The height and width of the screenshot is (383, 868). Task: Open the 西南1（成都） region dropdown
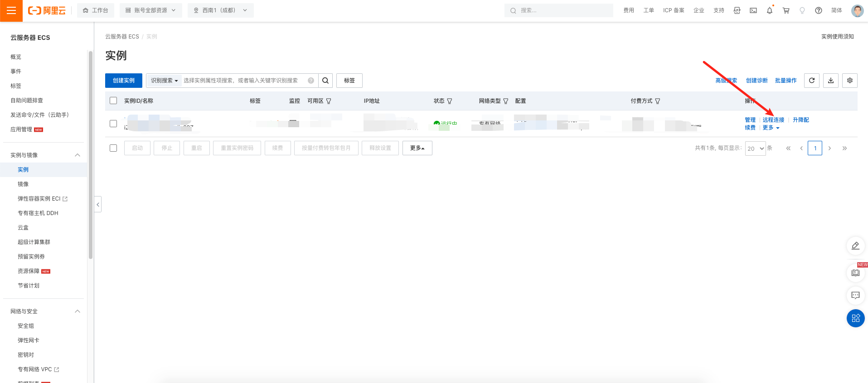click(220, 10)
